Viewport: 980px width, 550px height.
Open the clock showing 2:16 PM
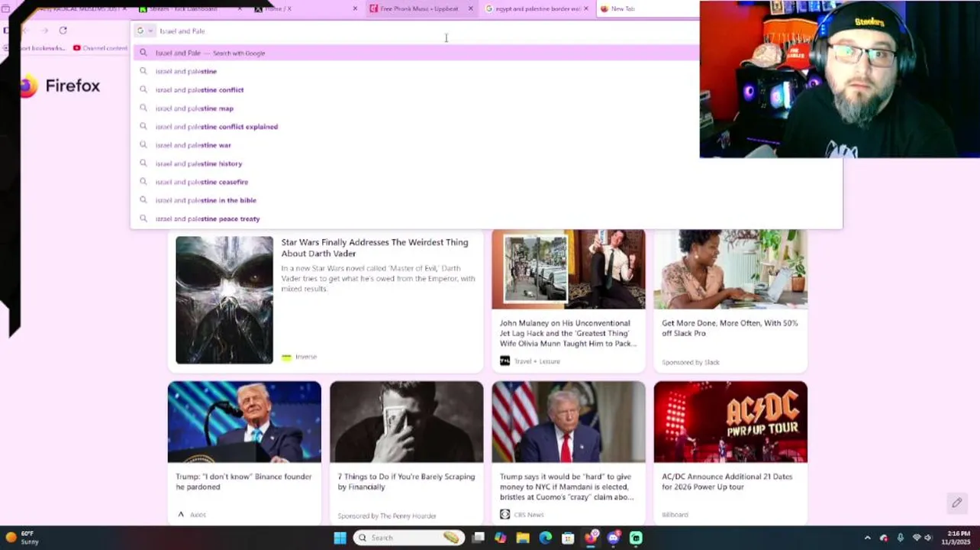[x=957, y=538]
